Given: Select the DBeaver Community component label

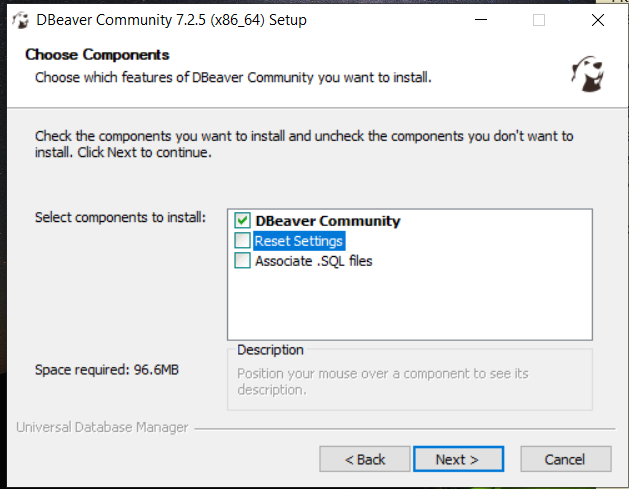Looking at the screenshot, I should tap(328, 221).
